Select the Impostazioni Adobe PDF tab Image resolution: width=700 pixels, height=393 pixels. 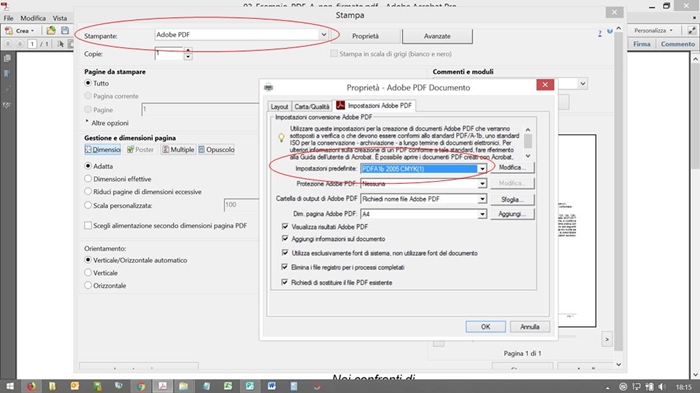[x=375, y=105]
